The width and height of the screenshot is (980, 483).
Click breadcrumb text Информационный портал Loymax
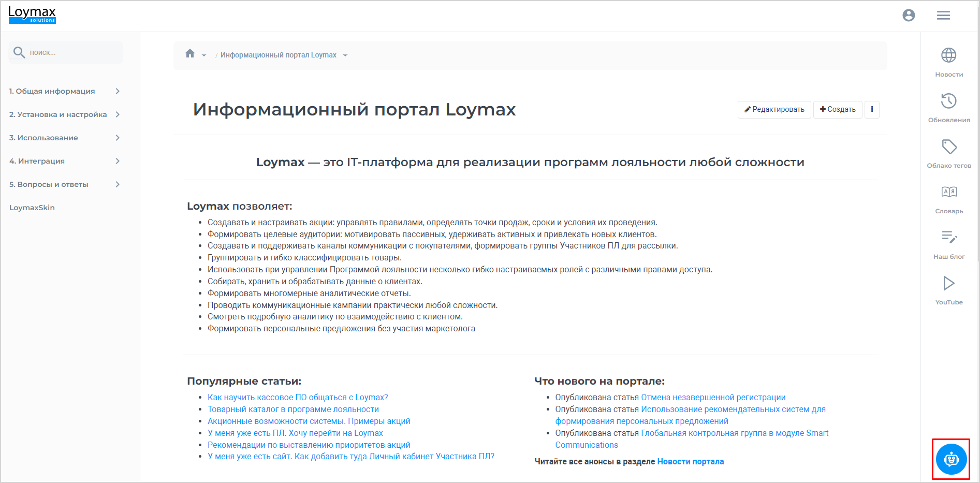pos(279,55)
